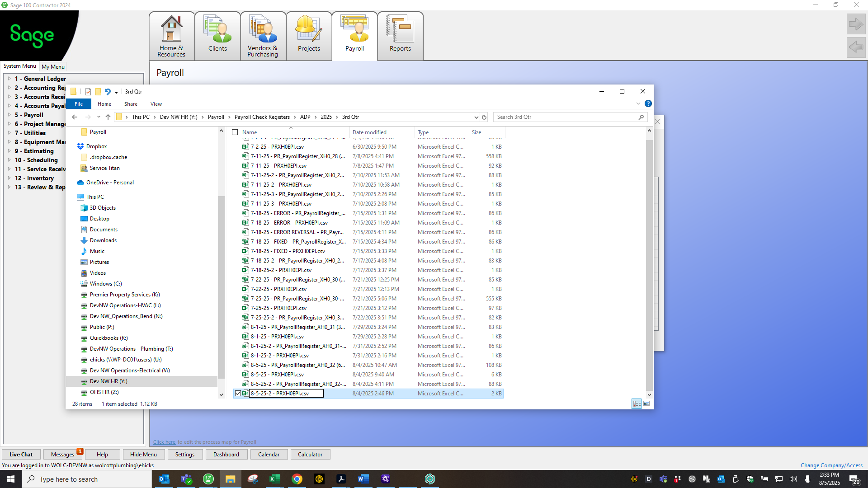This screenshot has height=488, width=868.
Task: Click Sage back arrow navigation button
Action: pos(856,47)
